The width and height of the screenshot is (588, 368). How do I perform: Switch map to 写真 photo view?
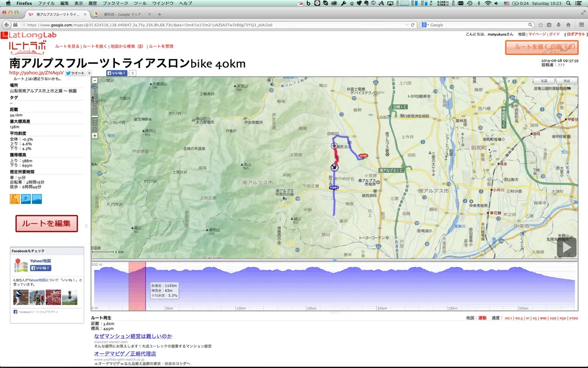pos(544,81)
